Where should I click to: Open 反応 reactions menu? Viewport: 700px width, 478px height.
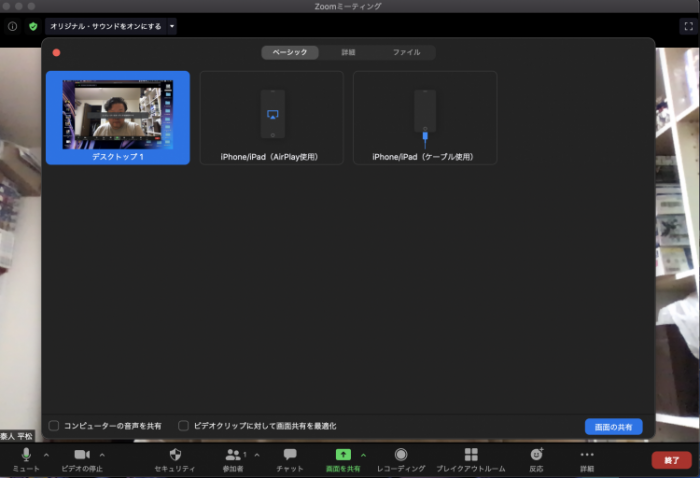coord(537,460)
